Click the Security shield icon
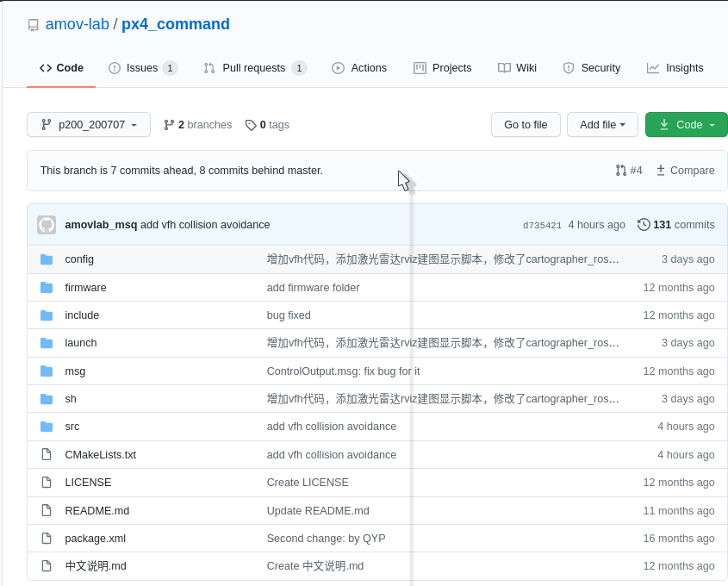Screen dimensions: 728x586 coord(569,68)
